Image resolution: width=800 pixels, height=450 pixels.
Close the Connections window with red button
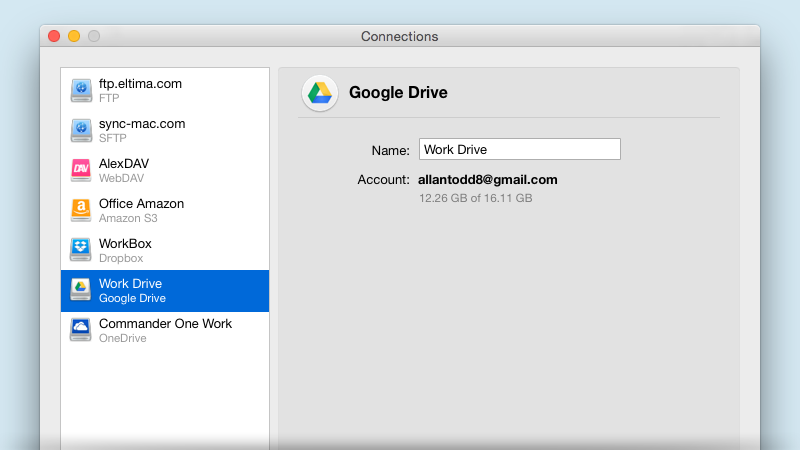pos(54,36)
